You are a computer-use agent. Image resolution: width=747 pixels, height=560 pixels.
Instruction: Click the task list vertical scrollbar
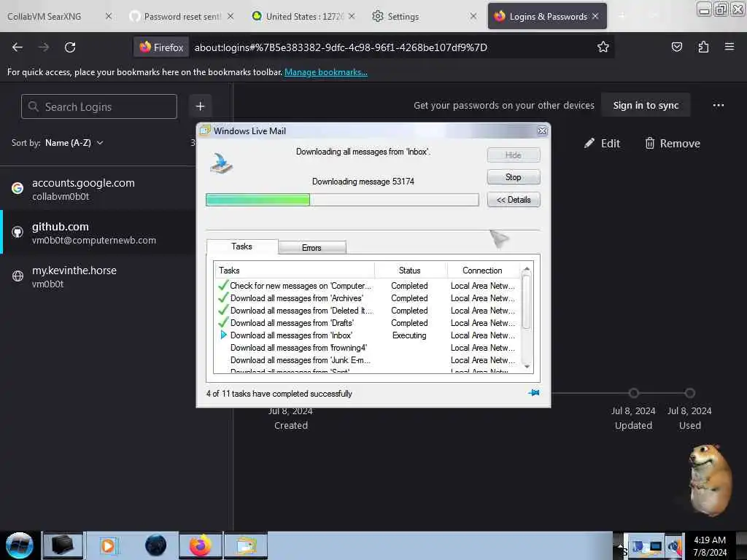[527, 301]
